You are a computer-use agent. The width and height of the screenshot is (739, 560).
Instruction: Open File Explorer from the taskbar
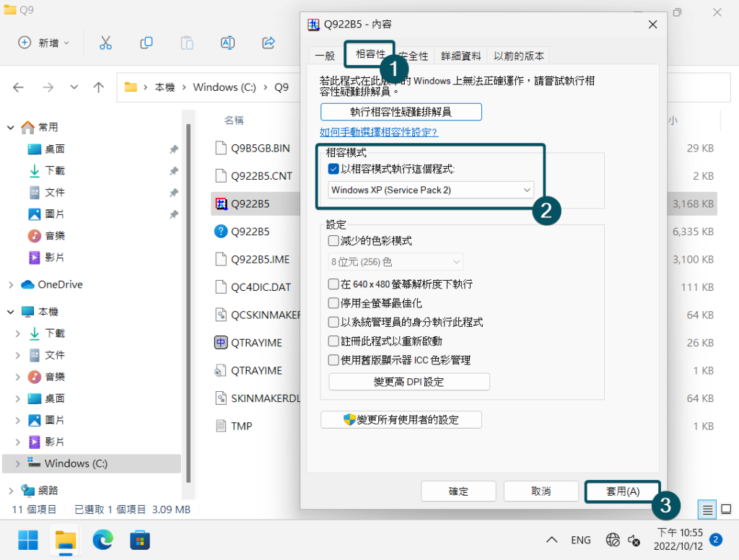[66, 541]
